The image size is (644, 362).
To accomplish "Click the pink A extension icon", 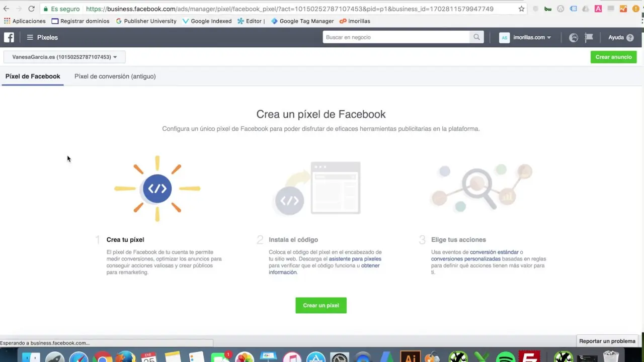I will point(598,9).
